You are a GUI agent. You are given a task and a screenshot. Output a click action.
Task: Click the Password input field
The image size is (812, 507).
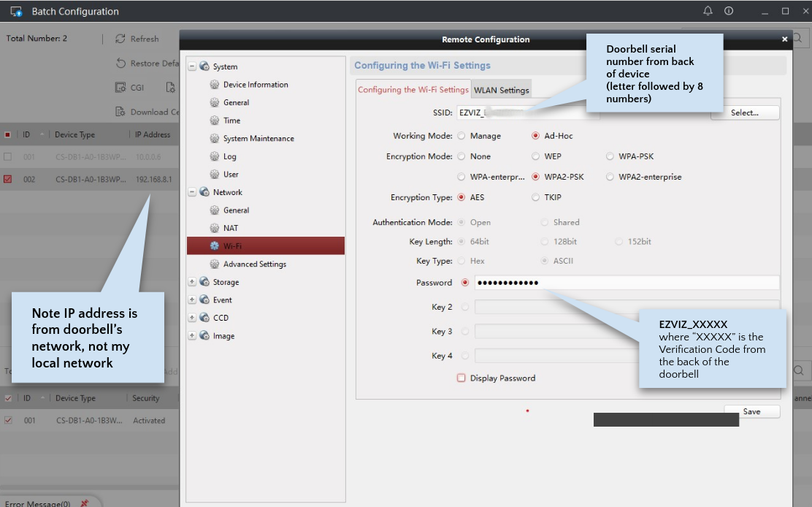click(x=626, y=283)
